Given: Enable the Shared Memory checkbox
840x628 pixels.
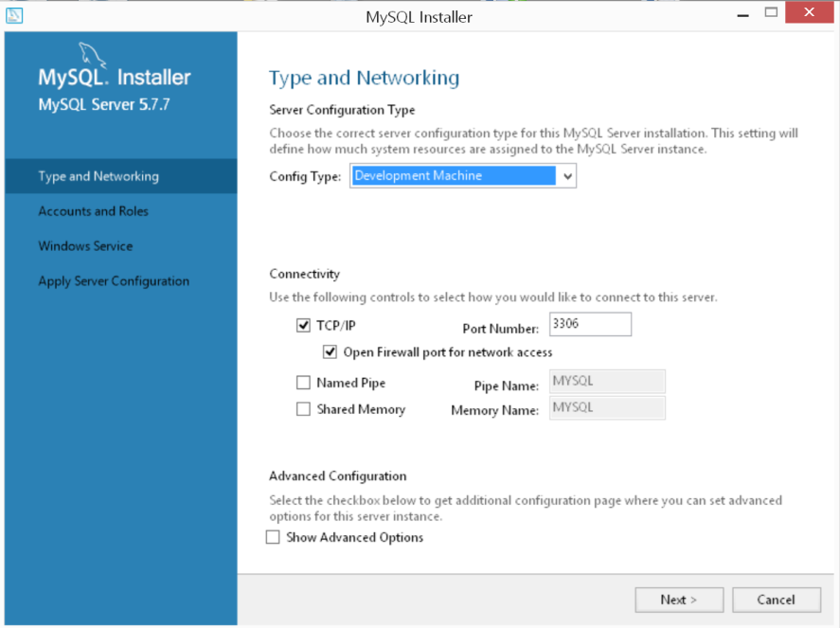Looking at the screenshot, I should (303, 409).
